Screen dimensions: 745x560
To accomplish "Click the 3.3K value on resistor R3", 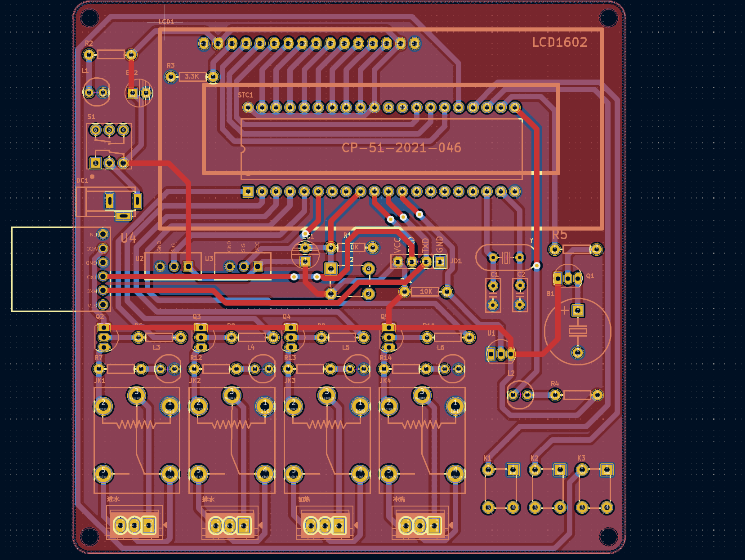I will click(x=192, y=76).
